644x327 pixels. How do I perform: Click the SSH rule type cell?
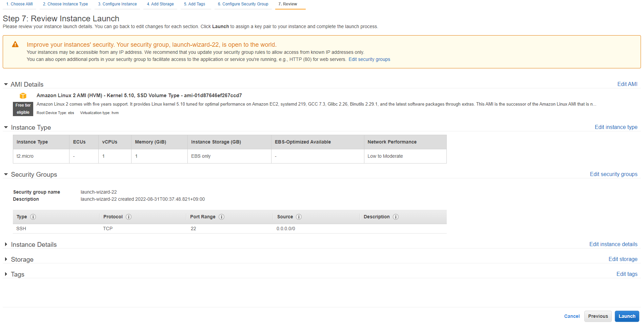pyautogui.click(x=21, y=228)
